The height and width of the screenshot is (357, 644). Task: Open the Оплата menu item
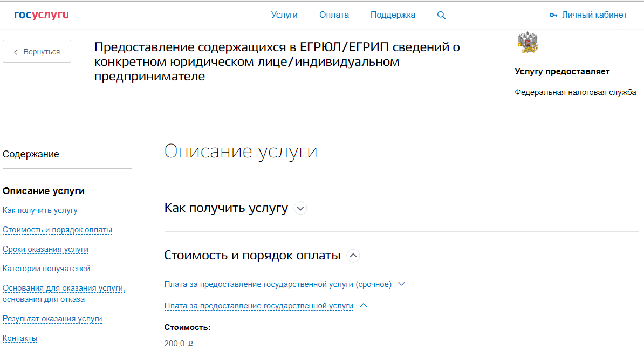click(334, 15)
